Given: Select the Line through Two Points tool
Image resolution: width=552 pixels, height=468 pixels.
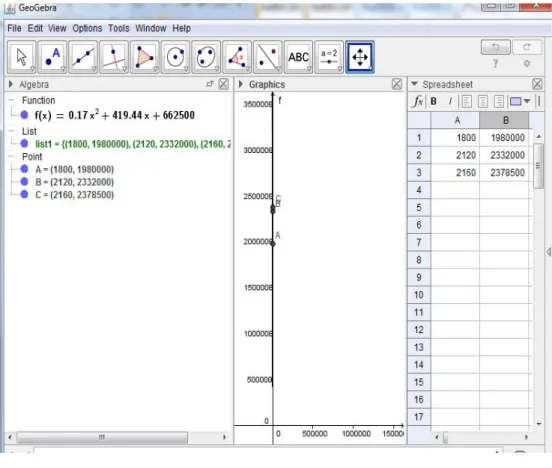Looking at the screenshot, I should (x=83, y=57).
